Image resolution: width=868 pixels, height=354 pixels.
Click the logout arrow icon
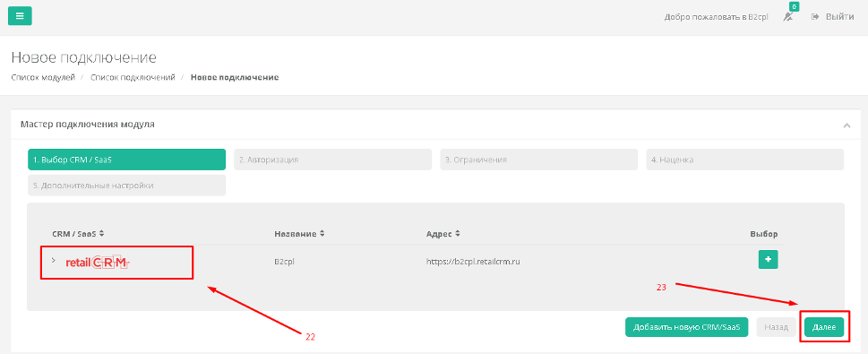point(815,17)
